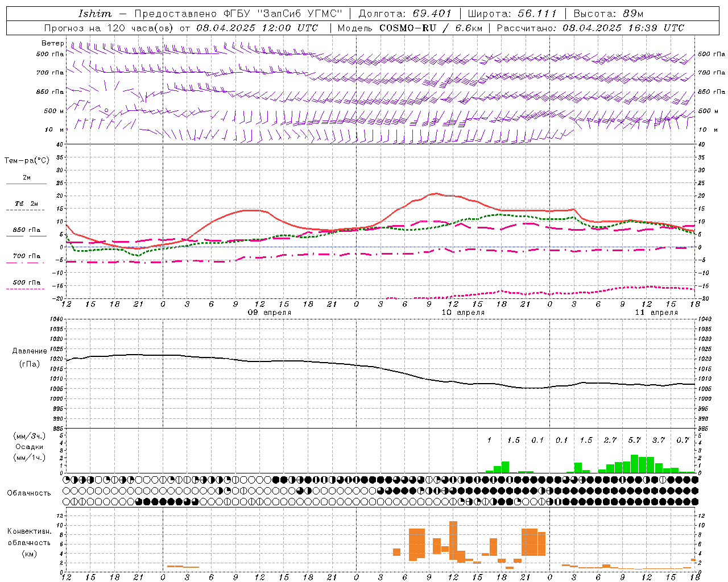Click the "09 апреля" date label
The image size is (728, 582).
tap(269, 313)
